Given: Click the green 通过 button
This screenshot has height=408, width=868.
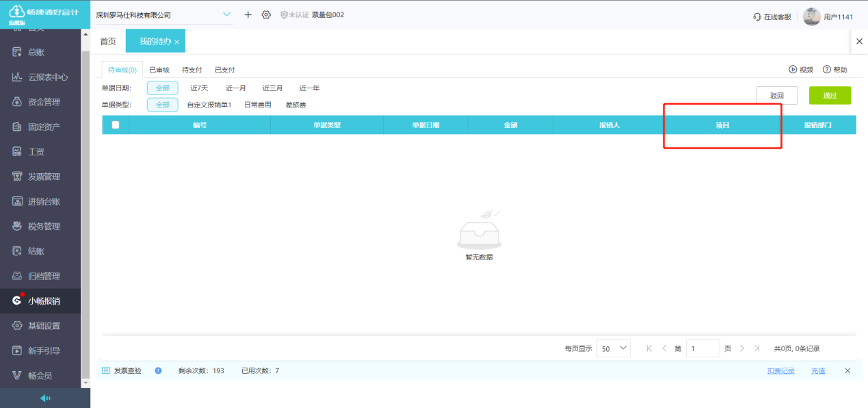Looking at the screenshot, I should [830, 96].
